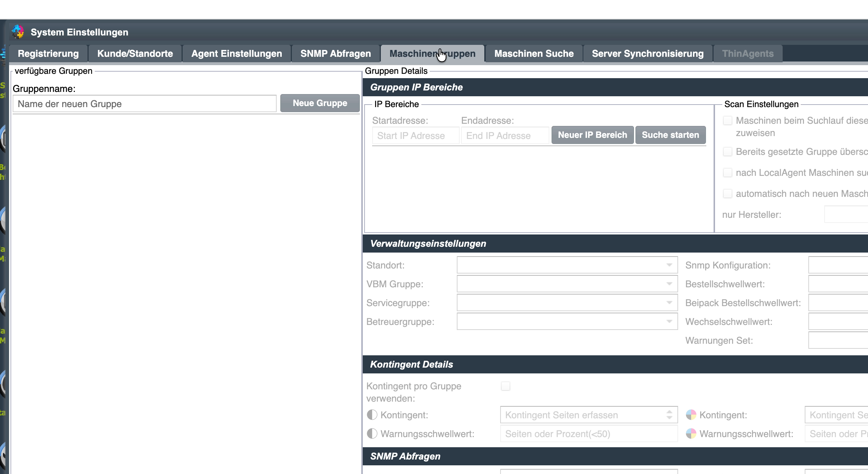Switch to the SNMP Abfragen tab
Screen dimensions: 868x474
(335, 54)
